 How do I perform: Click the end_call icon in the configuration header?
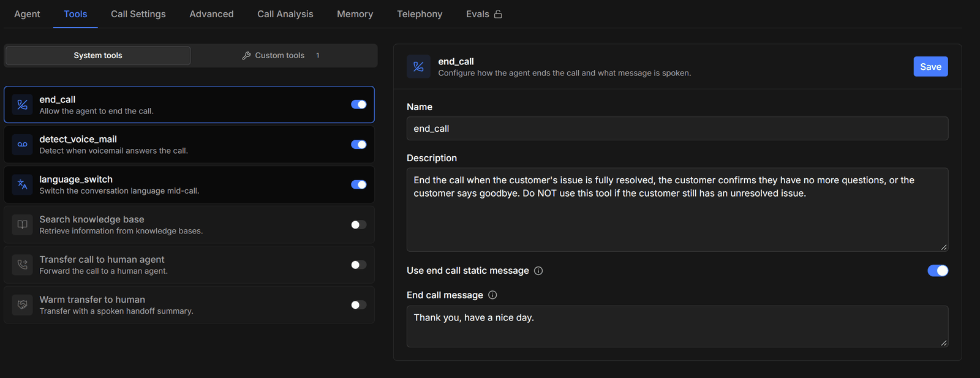tap(418, 67)
